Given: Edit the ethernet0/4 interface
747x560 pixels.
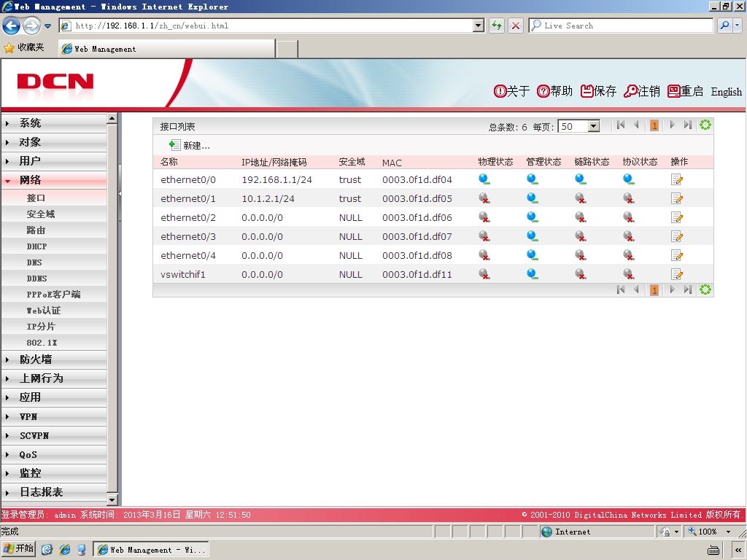Looking at the screenshot, I should click(x=676, y=255).
